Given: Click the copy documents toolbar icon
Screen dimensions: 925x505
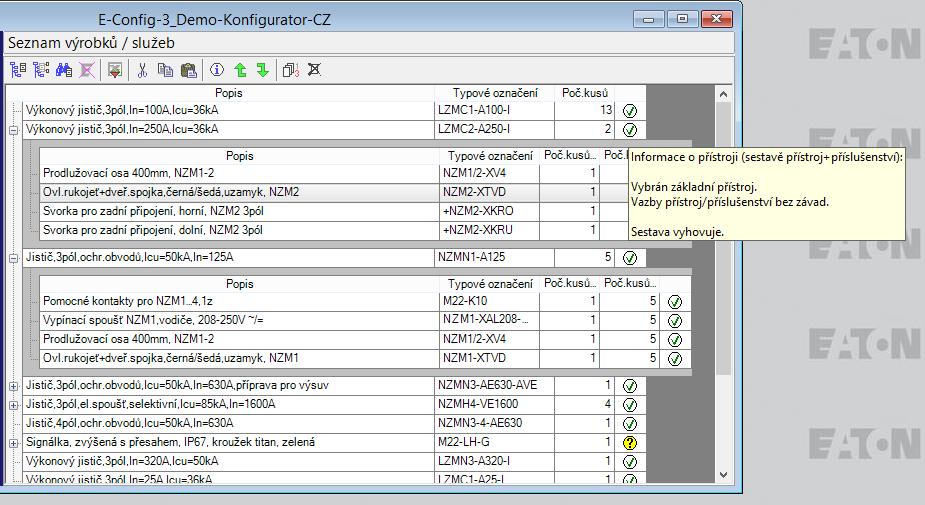Looking at the screenshot, I should pyautogui.click(x=165, y=70).
